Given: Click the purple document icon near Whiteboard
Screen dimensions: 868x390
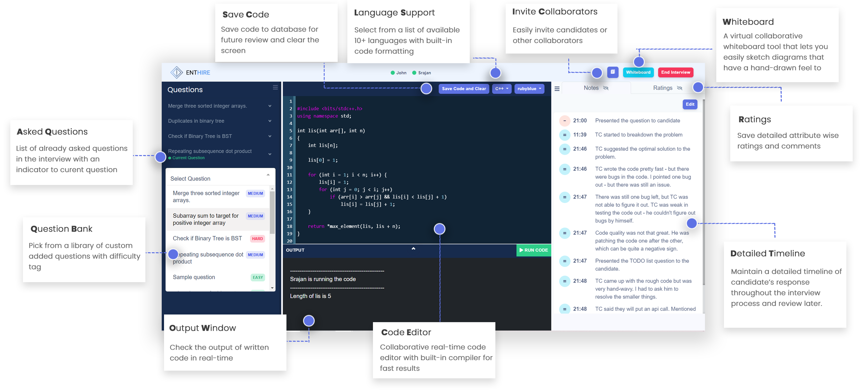Looking at the screenshot, I should click(x=612, y=72).
